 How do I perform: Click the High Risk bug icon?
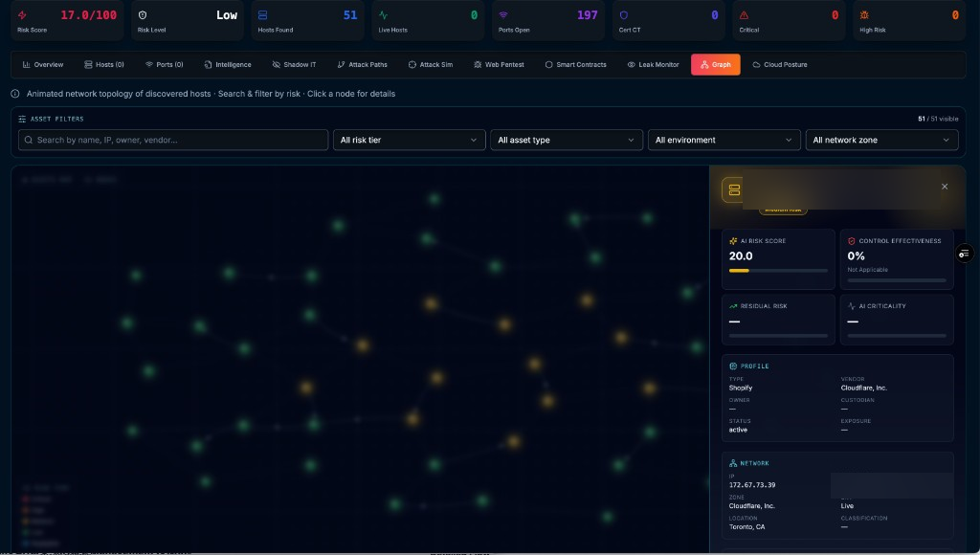tap(864, 15)
